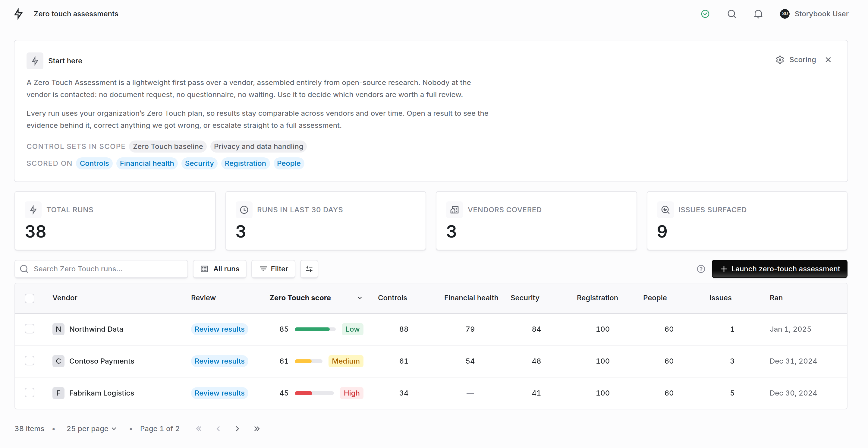Review results for Fabrikam Logistics
The width and height of the screenshot is (868, 448).
(x=219, y=393)
